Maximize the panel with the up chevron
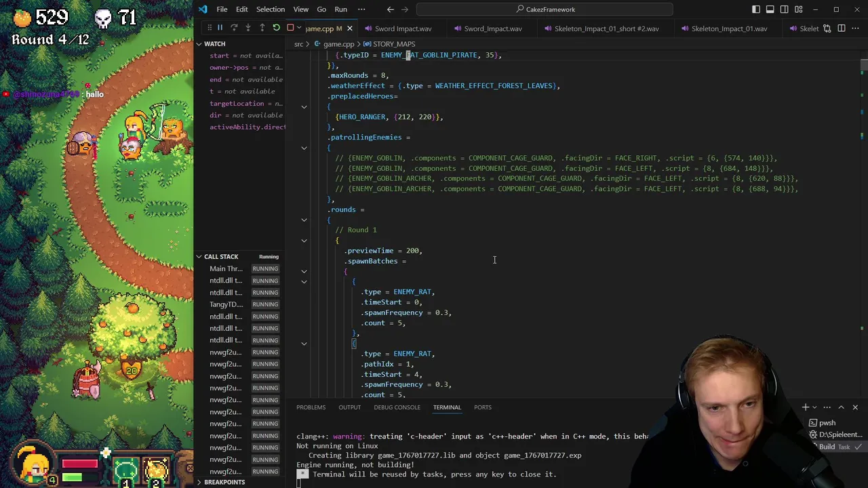The image size is (868, 488). 841,407
